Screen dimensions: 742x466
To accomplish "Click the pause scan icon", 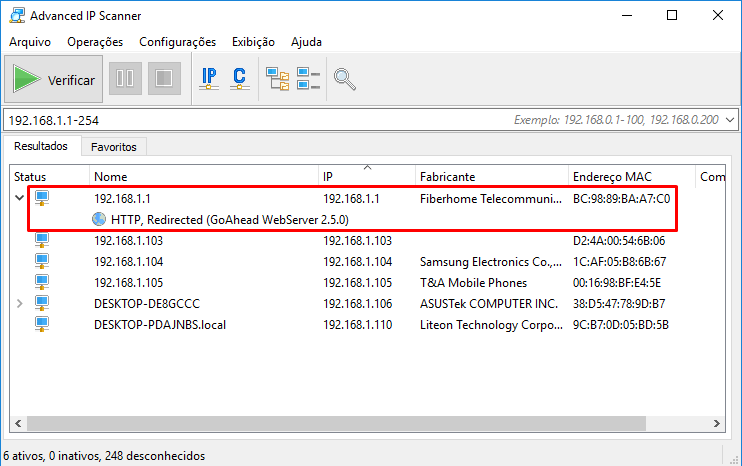I will 125,78.
